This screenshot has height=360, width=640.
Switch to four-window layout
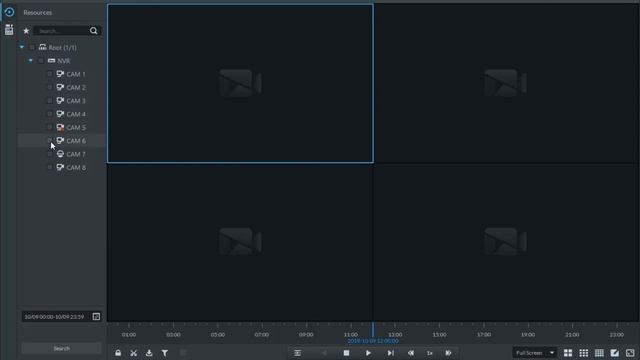click(568, 353)
